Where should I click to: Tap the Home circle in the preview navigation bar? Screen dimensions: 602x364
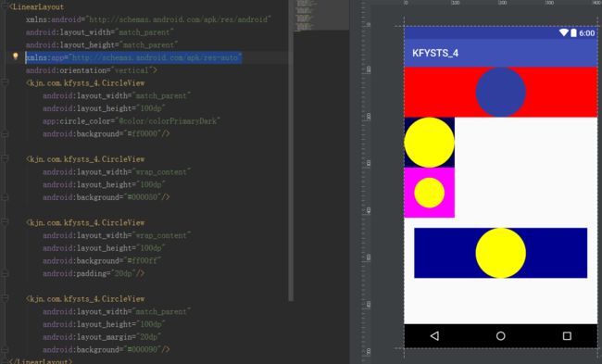pos(501,336)
